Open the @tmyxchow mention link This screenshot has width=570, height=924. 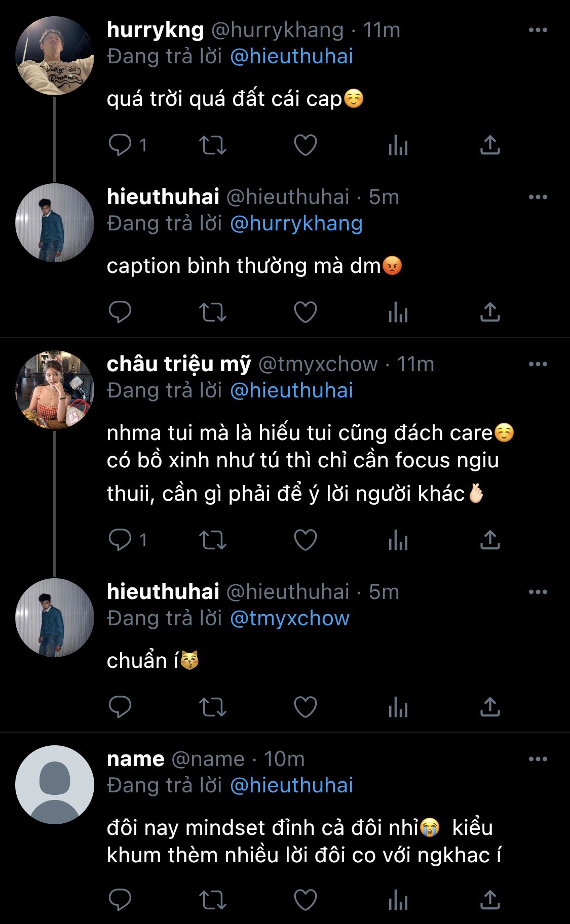290,619
